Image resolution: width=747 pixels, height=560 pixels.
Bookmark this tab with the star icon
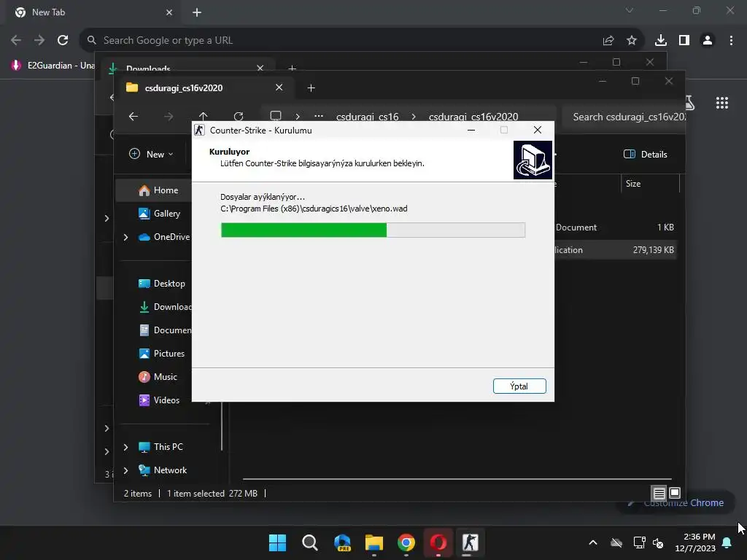click(632, 41)
